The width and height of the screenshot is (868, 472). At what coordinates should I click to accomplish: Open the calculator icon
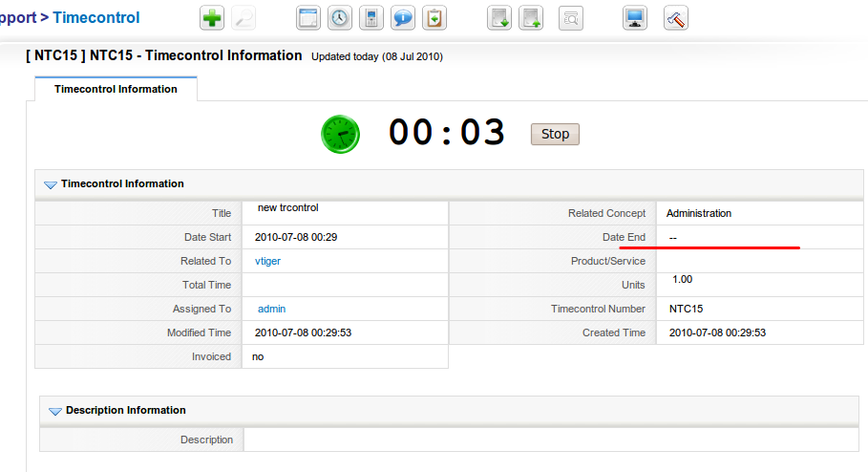(372, 18)
